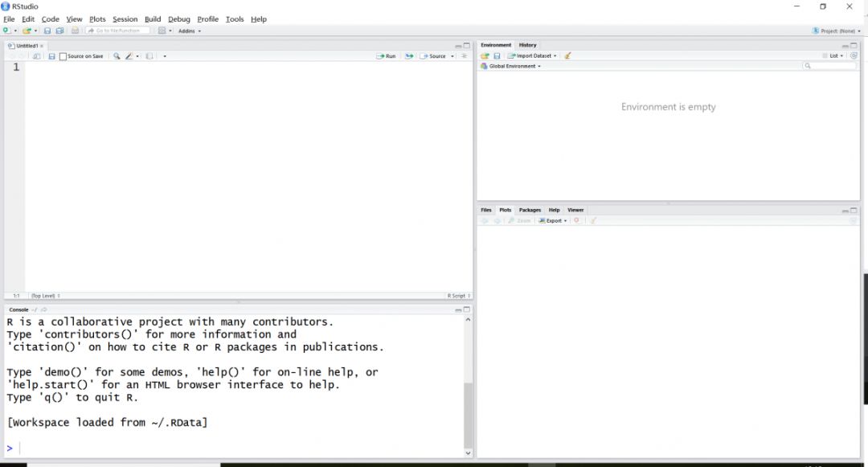868x467 pixels.
Task: Open the Profile menu
Action: (208, 18)
